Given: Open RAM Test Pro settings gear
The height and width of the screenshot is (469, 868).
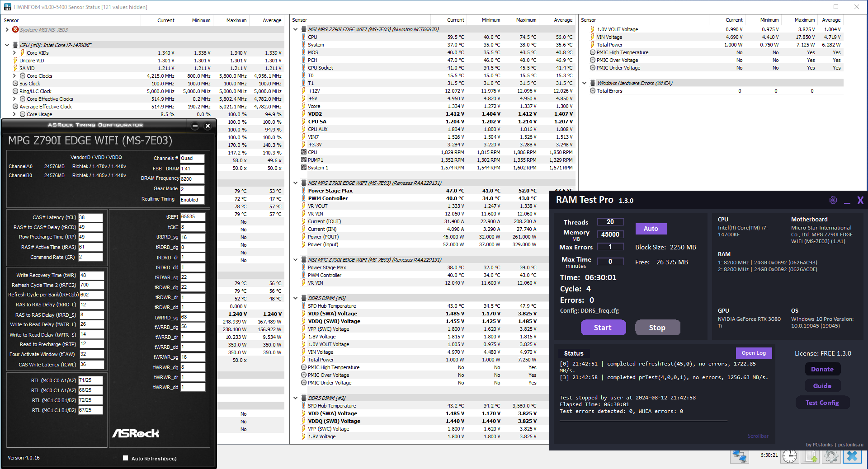Looking at the screenshot, I should pyautogui.click(x=833, y=200).
